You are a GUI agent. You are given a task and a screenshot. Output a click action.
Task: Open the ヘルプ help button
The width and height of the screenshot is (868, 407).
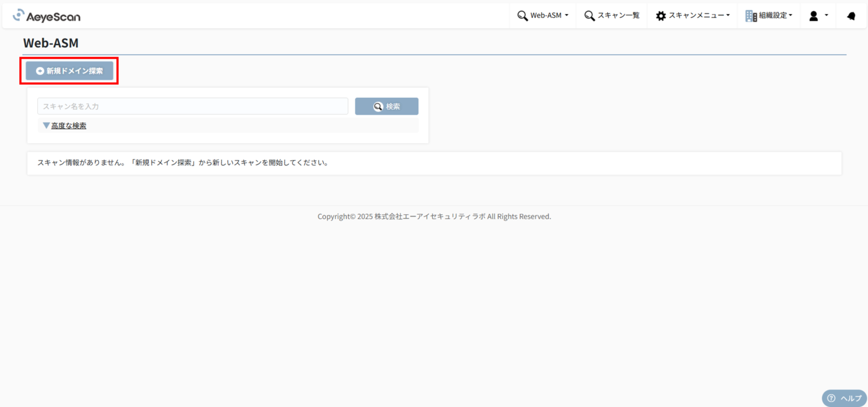[844, 398]
